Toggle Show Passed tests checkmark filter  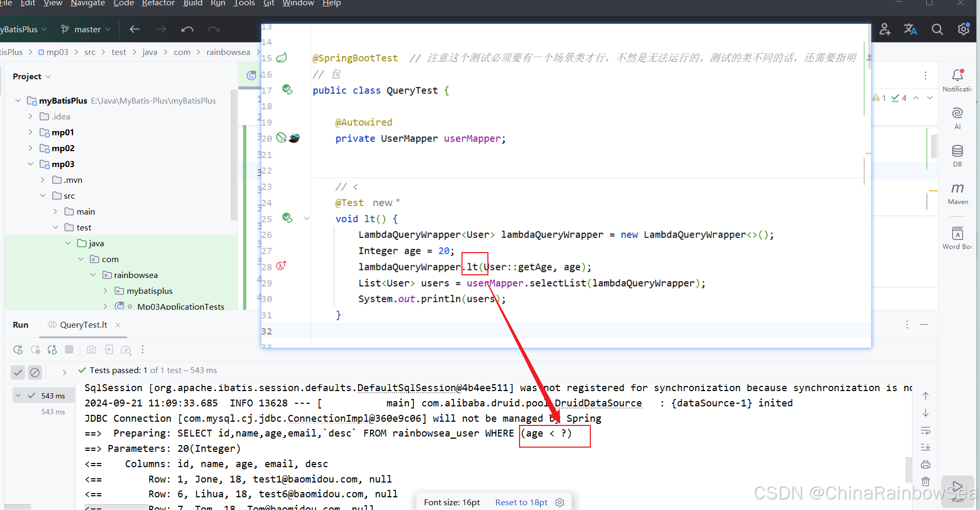(x=18, y=373)
